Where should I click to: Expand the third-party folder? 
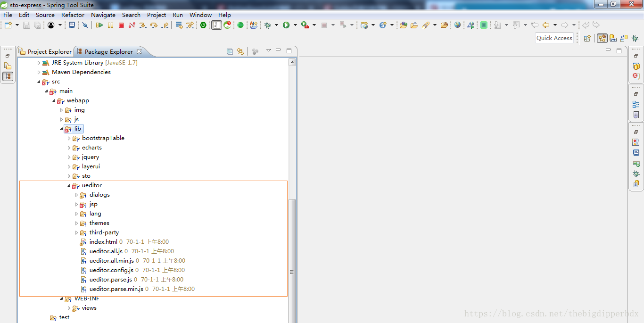coord(77,232)
